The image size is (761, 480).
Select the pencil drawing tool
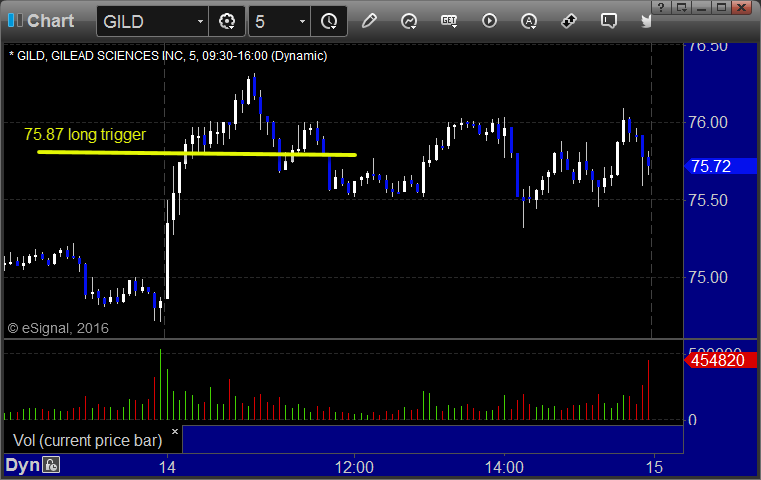(369, 21)
